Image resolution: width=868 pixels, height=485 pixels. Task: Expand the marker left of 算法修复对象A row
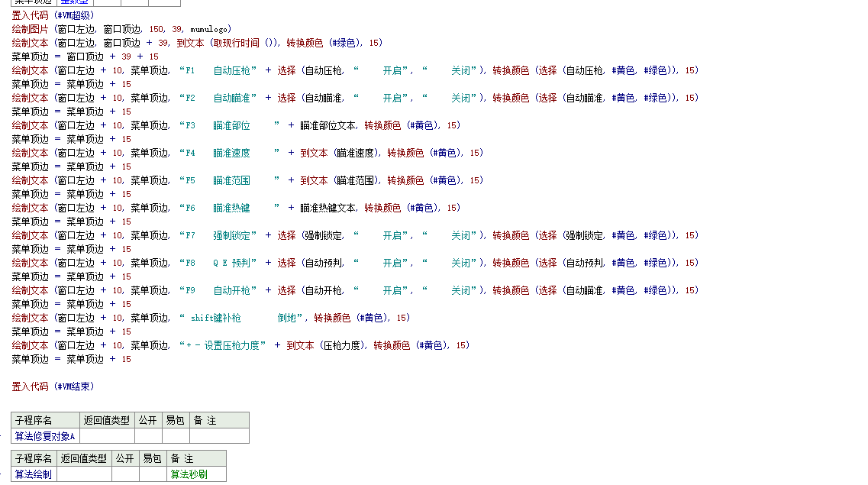(x=2, y=436)
